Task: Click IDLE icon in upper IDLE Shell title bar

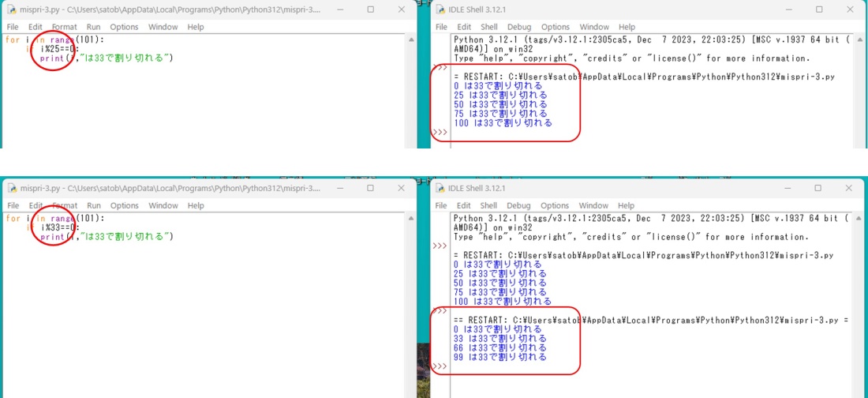Action: click(440, 9)
